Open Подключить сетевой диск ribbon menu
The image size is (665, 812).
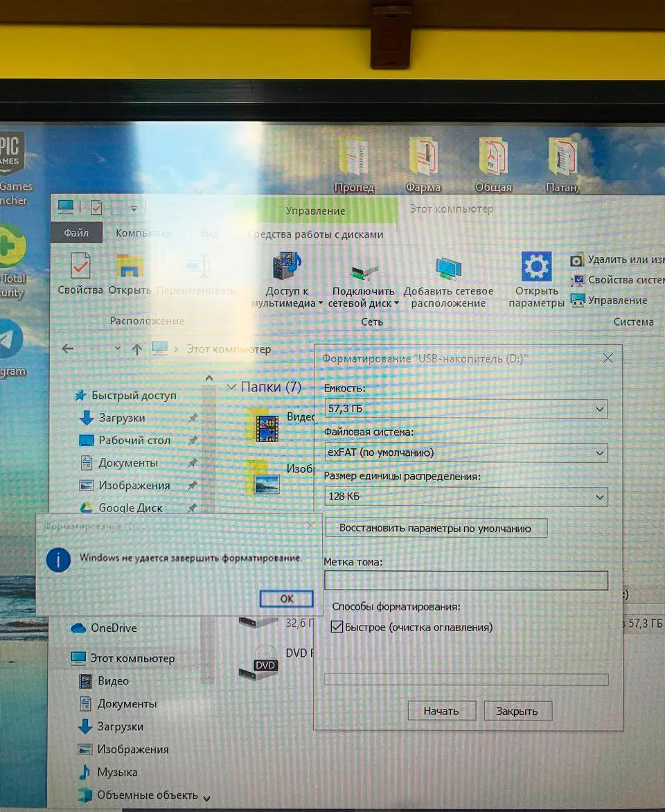click(363, 280)
